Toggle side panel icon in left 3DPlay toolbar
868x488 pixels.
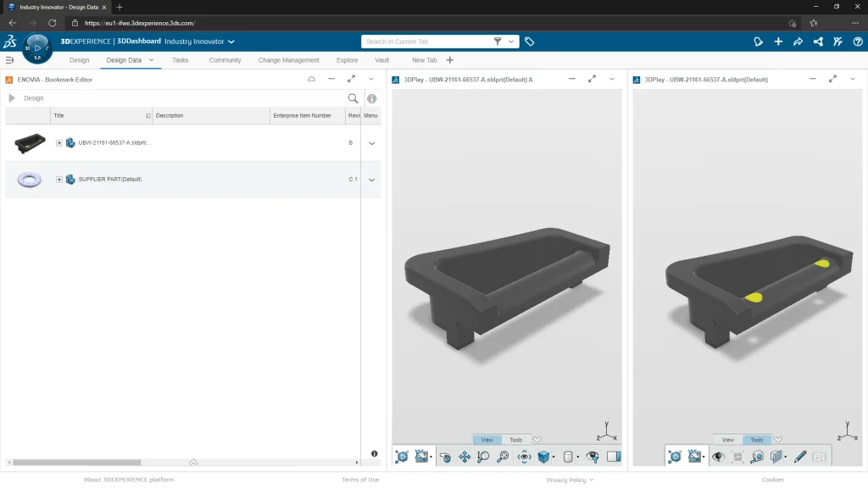click(x=614, y=457)
